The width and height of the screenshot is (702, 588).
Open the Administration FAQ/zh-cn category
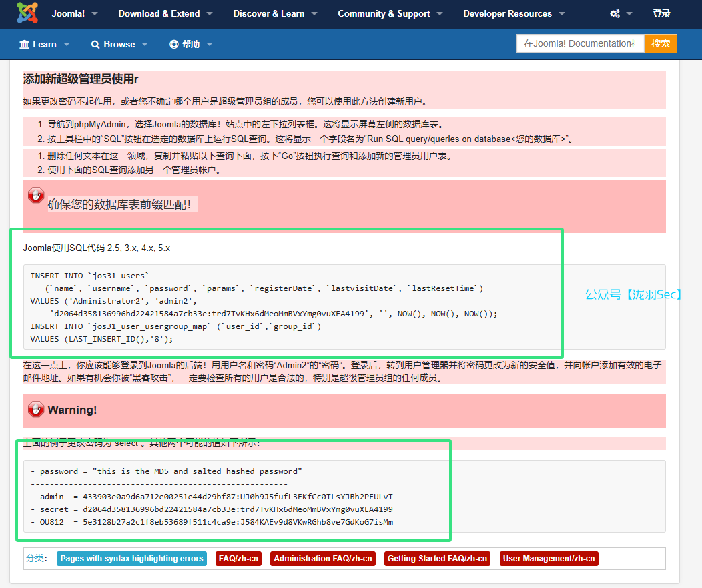tap(323, 559)
